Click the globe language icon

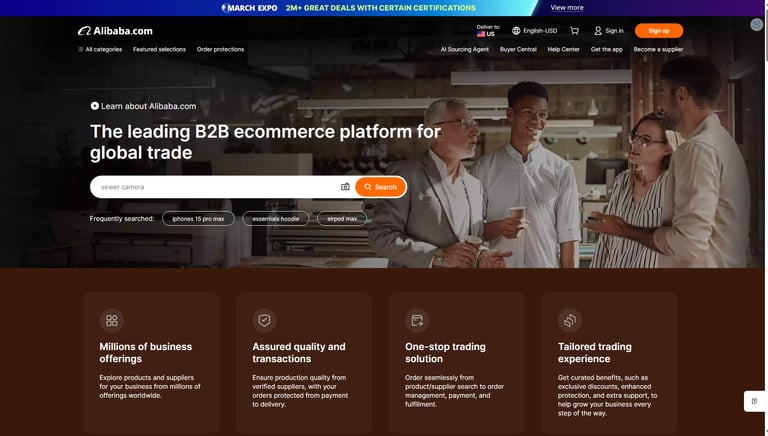(x=516, y=31)
